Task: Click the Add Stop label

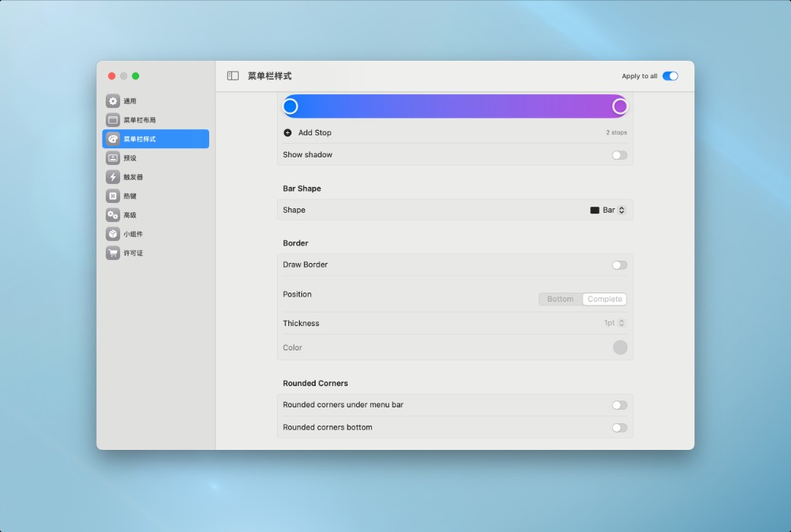Action: tap(315, 133)
